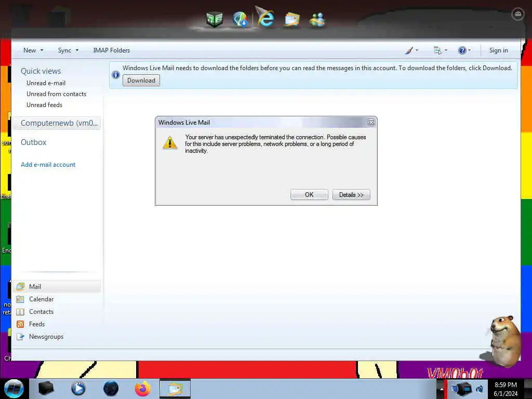Viewport: 532px width, 399px height.
Task: Expand the Help dropdown arrow
Action: click(x=469, y=50)
